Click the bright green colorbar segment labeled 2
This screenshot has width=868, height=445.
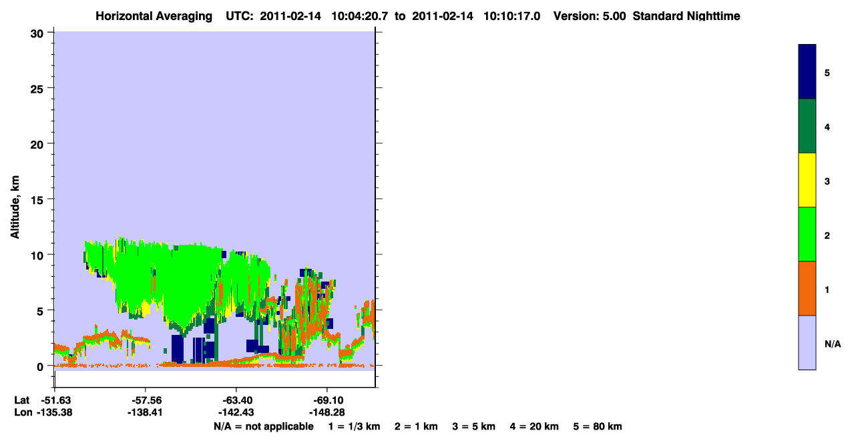click(x=807, y=234)
